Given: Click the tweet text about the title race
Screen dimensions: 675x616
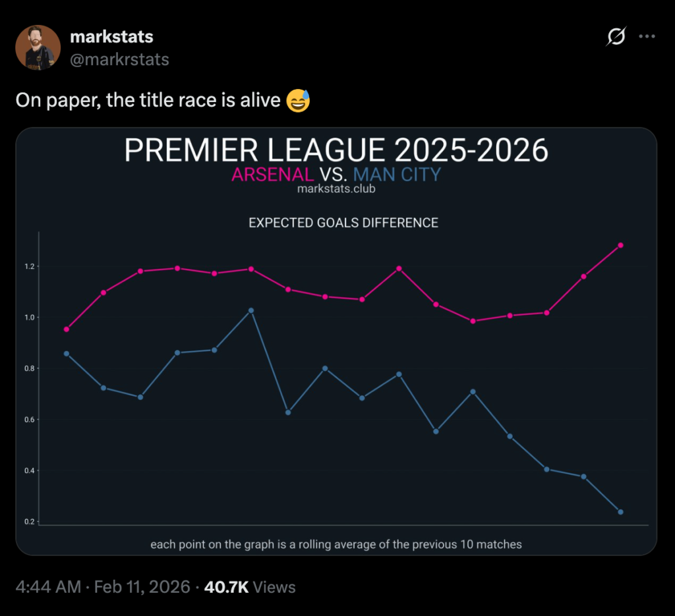Looking at the screenshot, I should pyautogui.click(x=149, y=101).
